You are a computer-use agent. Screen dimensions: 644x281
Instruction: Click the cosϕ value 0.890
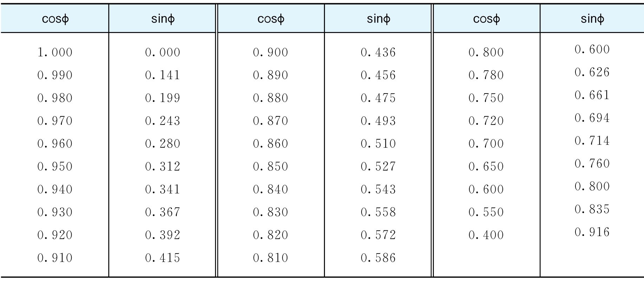click(271, 75)
